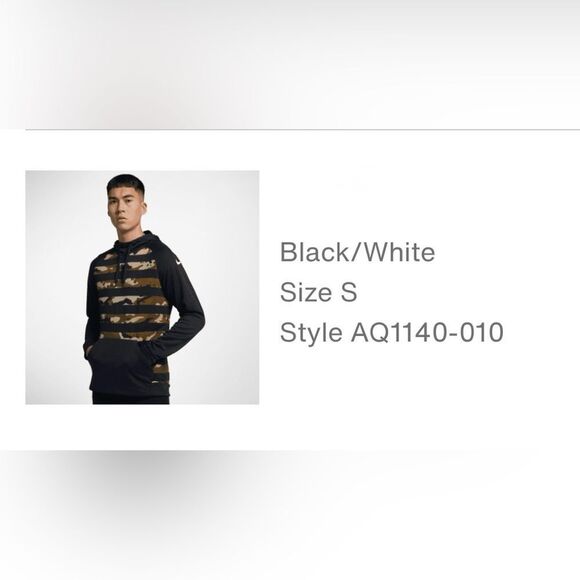Click the blurred gray header area at top

[x=290, y=63]
